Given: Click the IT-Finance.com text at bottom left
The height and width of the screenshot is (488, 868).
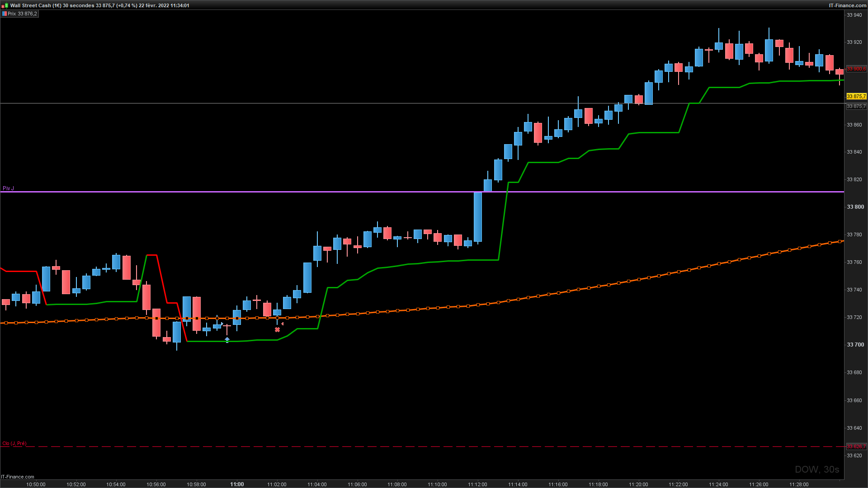Looking at the screenshot, I should [18, 477].
